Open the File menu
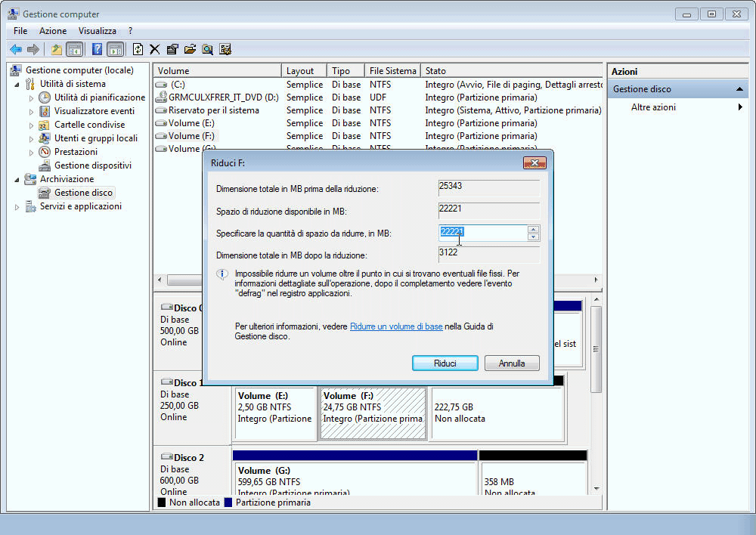This screenshot has width=756, height=535. (x=20, y=31)
